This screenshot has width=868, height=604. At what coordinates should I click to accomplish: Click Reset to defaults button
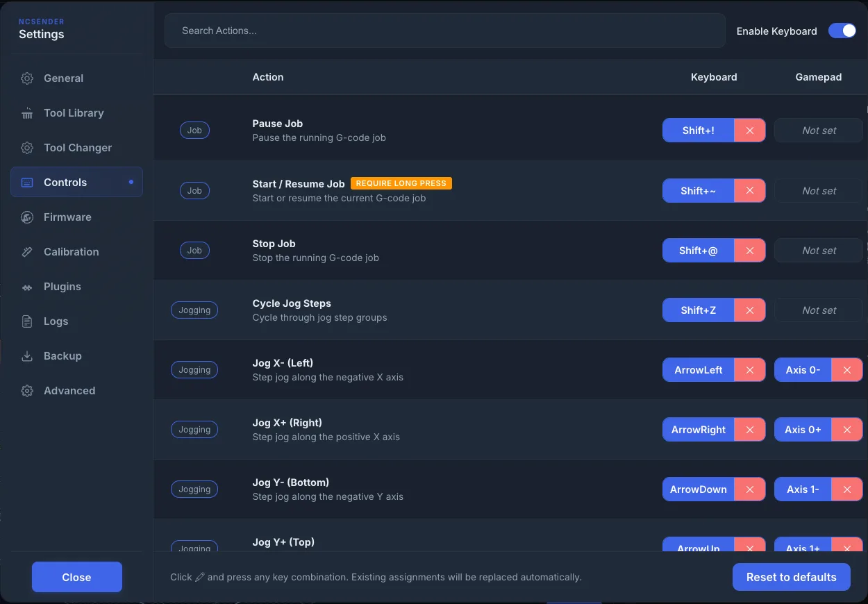(791, 577)
